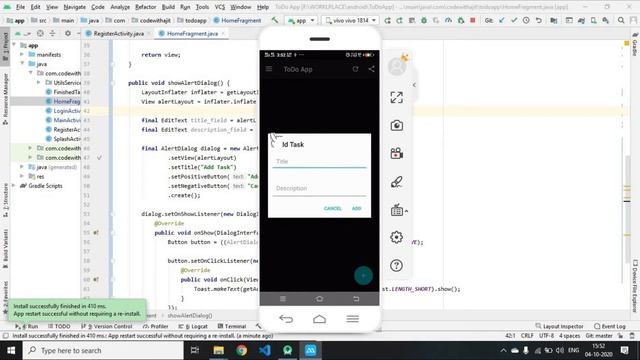The height and width of the screenshot is (360, 640).
Task: Click the settings gear in mirror sidebar
Action: tap(396, 237)
